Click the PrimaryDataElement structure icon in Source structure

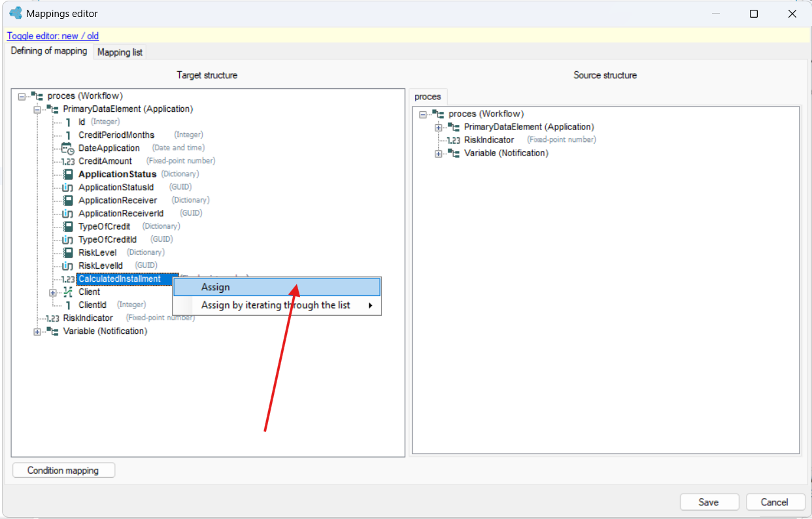click(x=454, y=127)
